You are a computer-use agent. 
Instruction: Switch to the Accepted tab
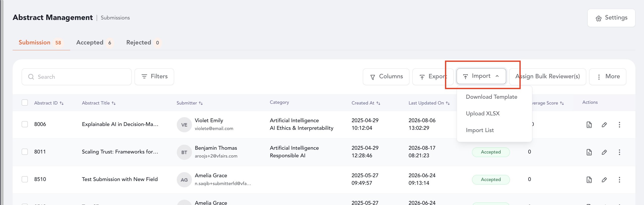click(x=95, y=42)
